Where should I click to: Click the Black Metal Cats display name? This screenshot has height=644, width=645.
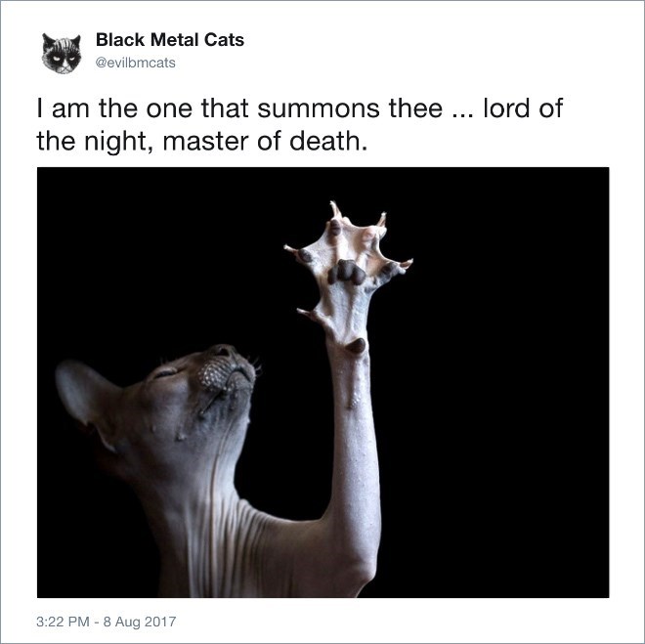170,40
